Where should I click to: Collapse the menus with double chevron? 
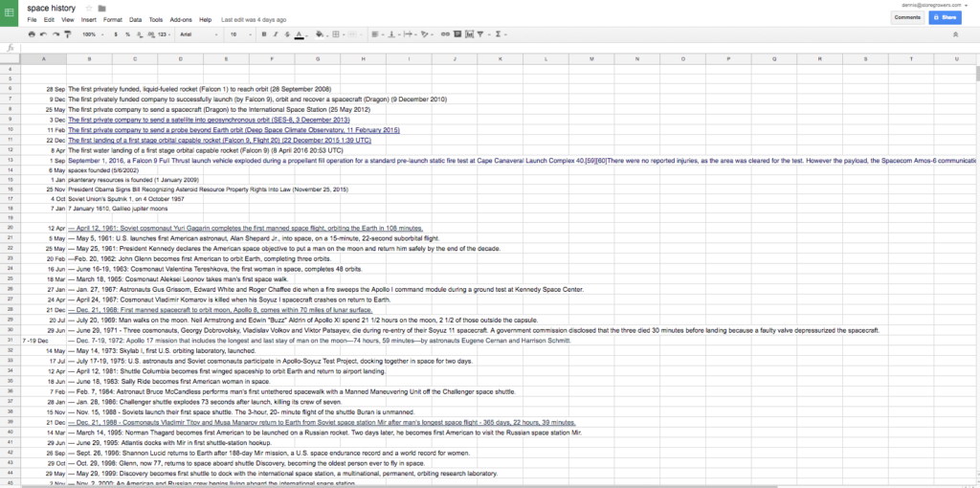[955, 34]
